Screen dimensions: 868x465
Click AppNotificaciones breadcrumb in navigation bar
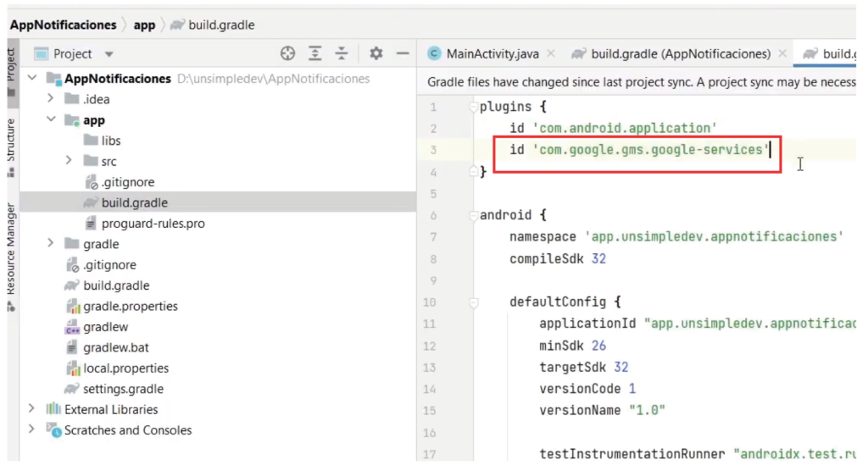(x=63, y=25)
